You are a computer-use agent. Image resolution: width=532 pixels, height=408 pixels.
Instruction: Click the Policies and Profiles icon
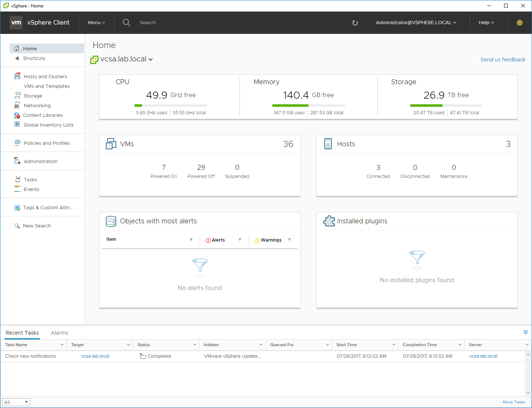[x=17, y=143]
